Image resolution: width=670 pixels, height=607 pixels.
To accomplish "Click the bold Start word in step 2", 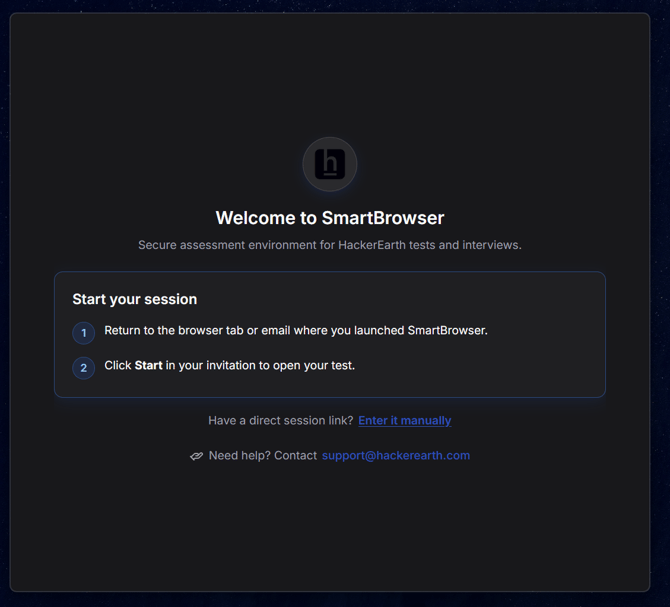I will click(x=148, y=366).
